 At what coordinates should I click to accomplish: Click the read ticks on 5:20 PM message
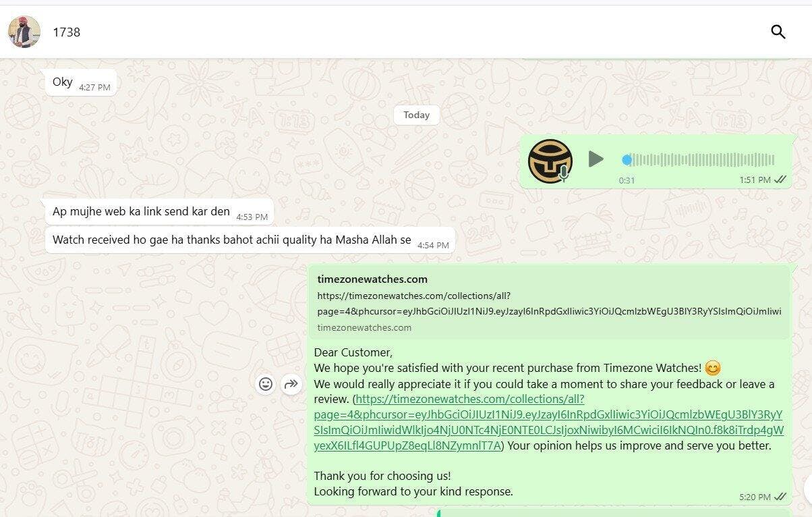point(780,496)
